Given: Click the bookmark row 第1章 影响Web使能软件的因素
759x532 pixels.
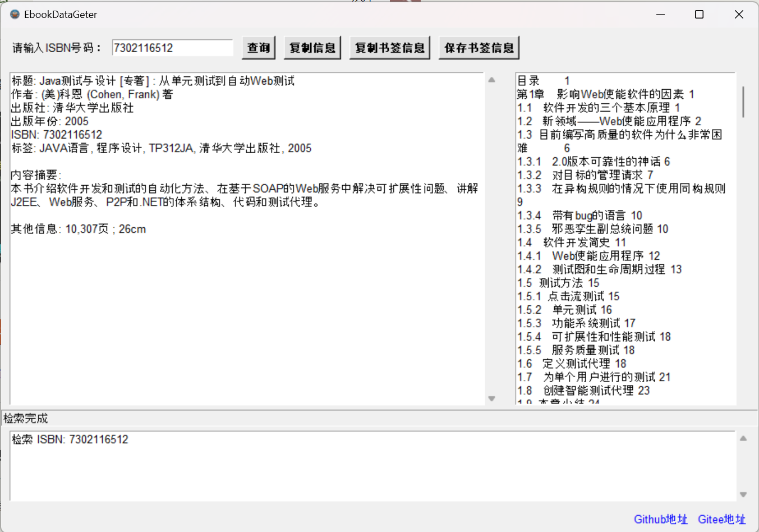Looking at the screenshot, I should point(606,94).
